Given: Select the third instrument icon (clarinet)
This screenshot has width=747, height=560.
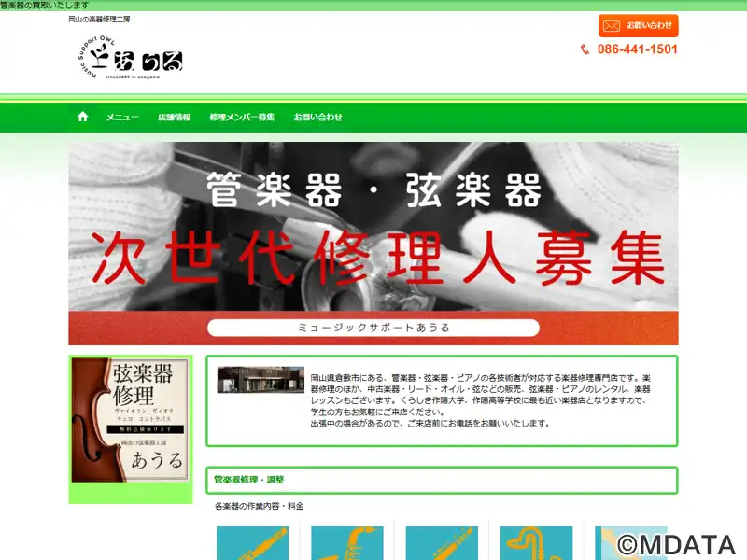Looking at the screenshot, I should tap(442, 543).
